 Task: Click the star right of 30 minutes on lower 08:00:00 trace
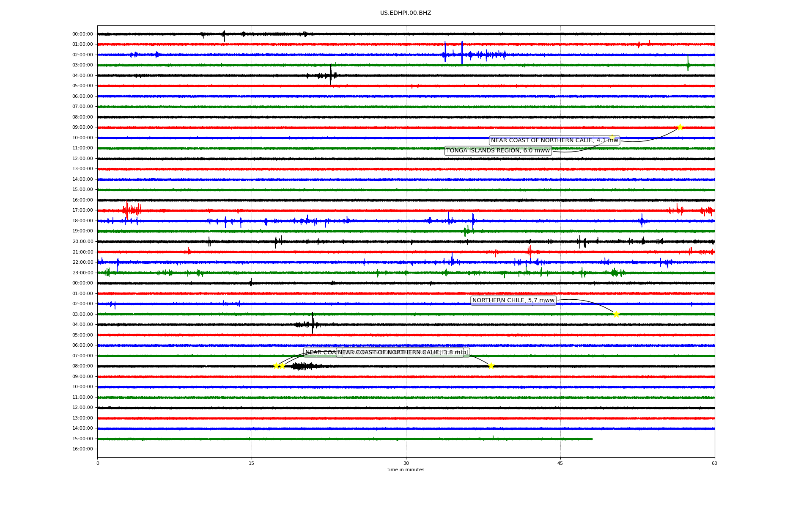(x=491, y=366)
